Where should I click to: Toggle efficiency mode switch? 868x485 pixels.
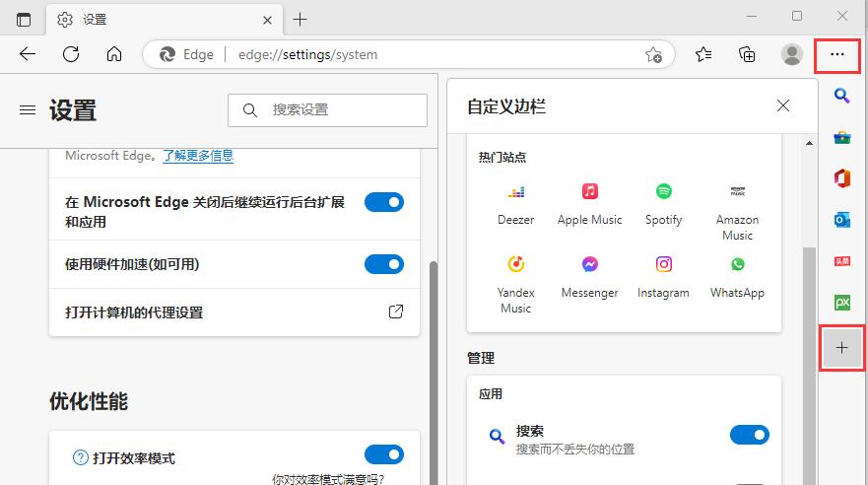pos(384,454)
